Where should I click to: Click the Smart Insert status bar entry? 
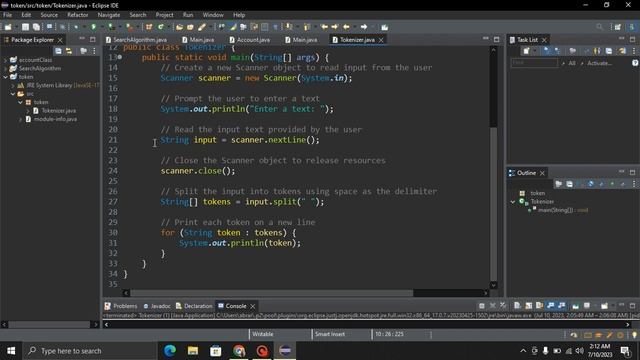330,334
